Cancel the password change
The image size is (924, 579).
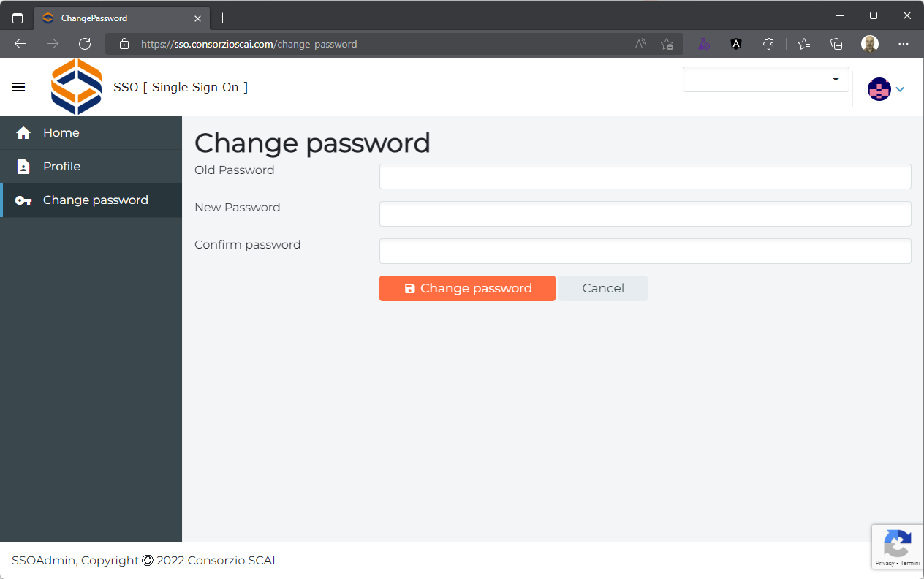click(x=602, y=288)
